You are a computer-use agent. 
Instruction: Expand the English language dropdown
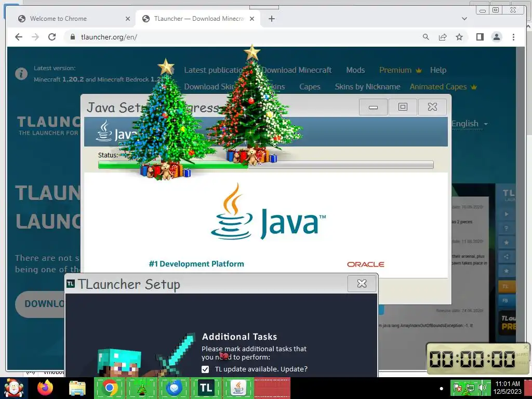470,124
